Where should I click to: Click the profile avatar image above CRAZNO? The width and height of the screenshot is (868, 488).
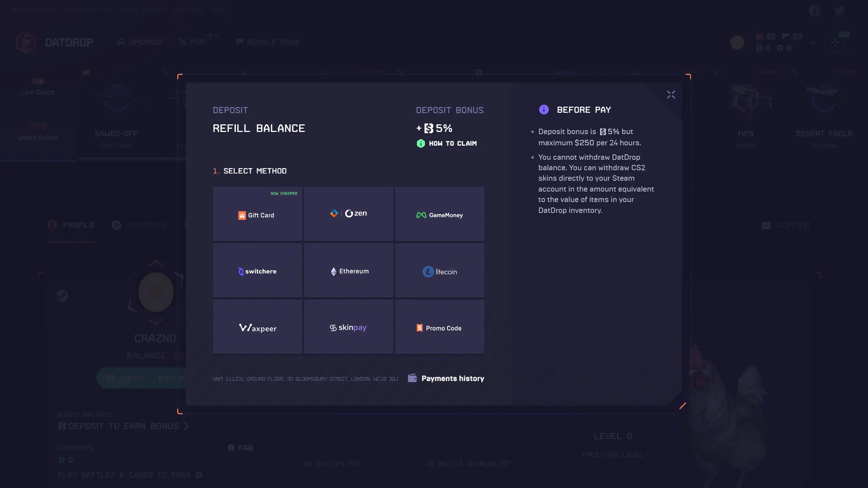(x=156, y=292)
